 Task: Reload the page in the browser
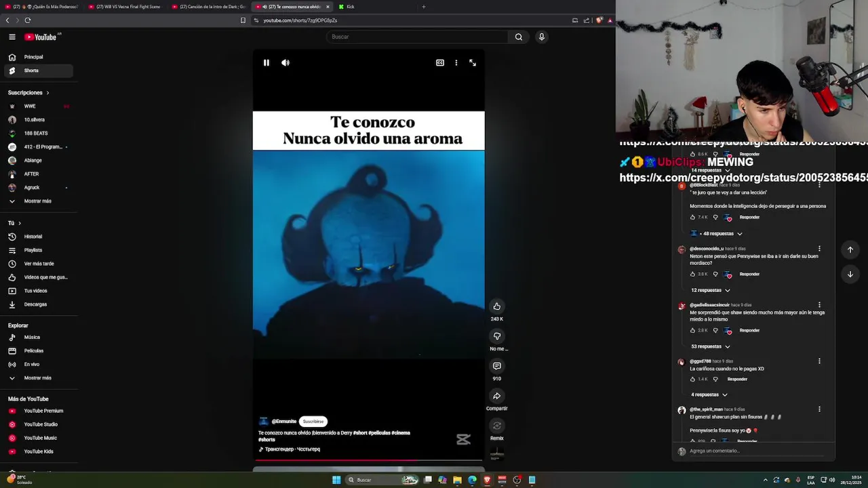(x=28, y=20)
